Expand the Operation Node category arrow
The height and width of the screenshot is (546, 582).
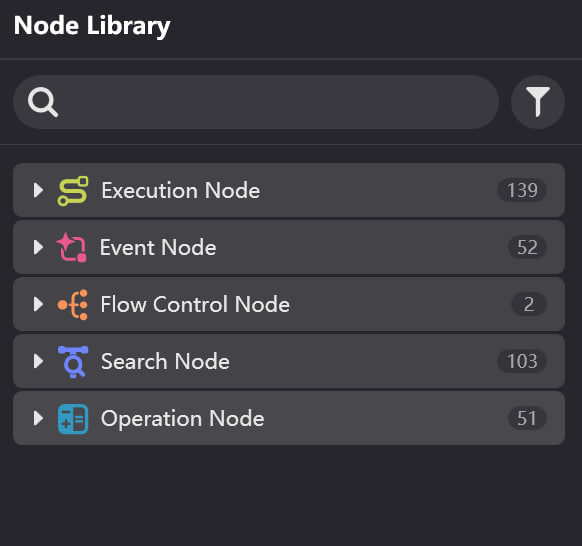(x=38, y=418)
